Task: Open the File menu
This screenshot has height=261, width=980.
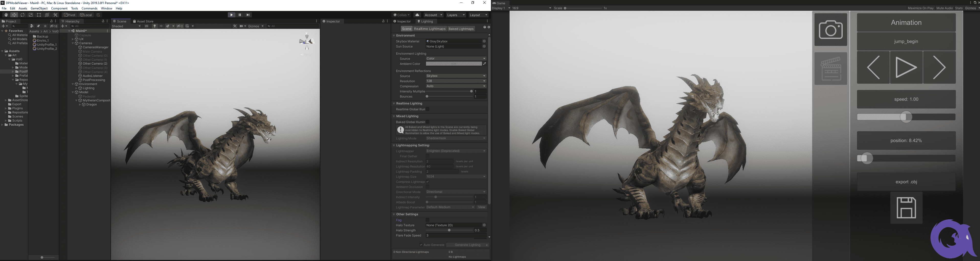Action: (x=4, y=8)
